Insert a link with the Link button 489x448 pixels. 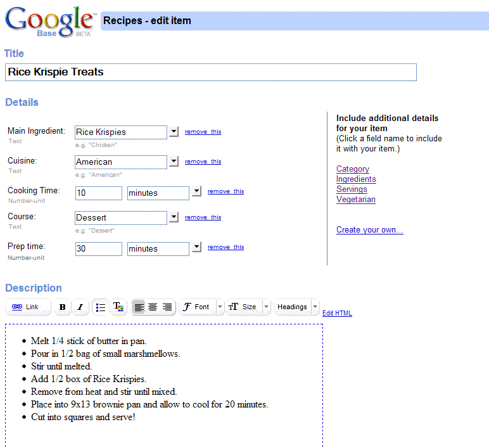28,307
